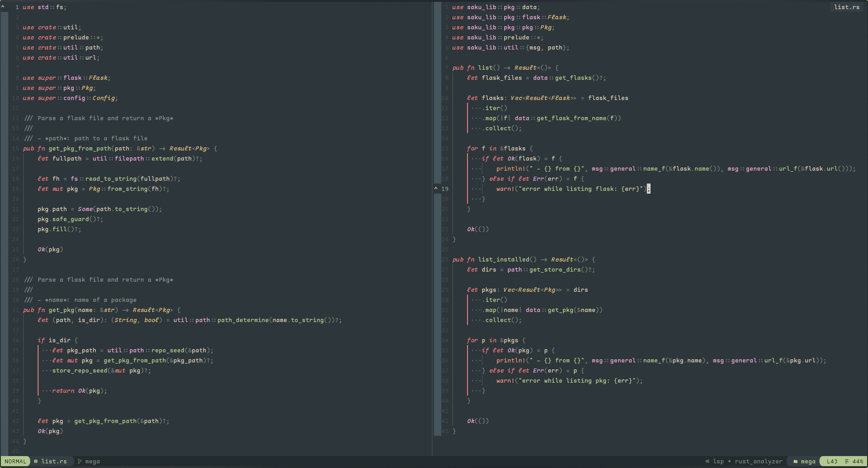Click 'use super::config::Config;' line
868x468 pixels.
click(x=70, y=98)
